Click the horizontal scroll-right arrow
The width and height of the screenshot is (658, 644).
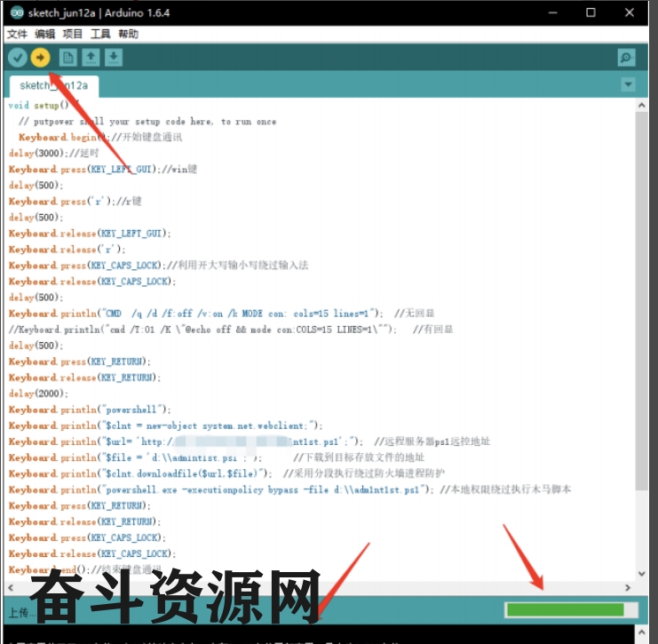click(628, 588)
